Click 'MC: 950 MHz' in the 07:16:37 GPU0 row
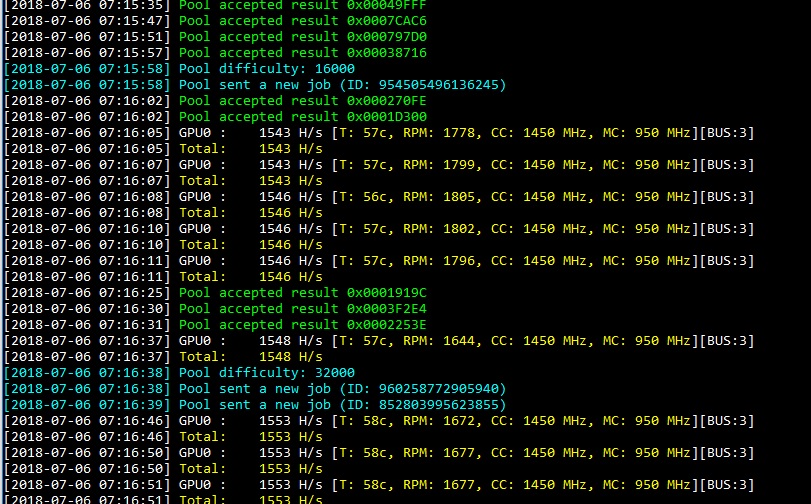811x504 pixels. coord(647,341)
